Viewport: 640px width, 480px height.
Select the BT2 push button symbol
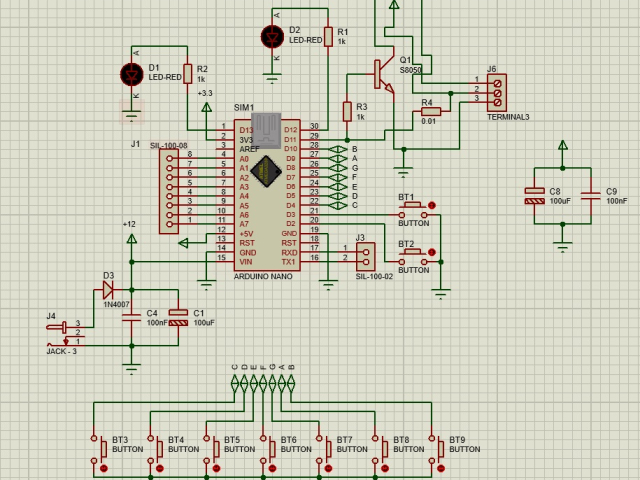(x=413, y=256)
